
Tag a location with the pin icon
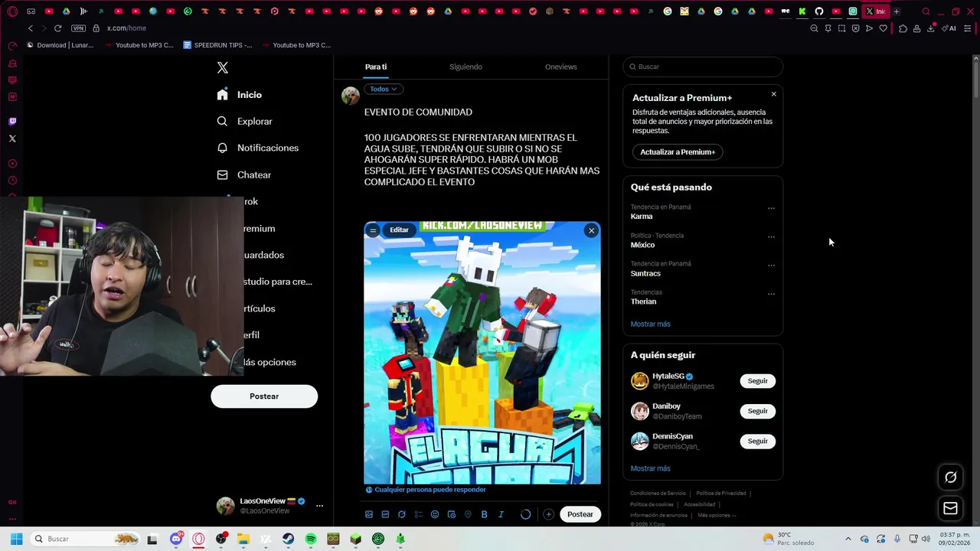pos(468,514)
